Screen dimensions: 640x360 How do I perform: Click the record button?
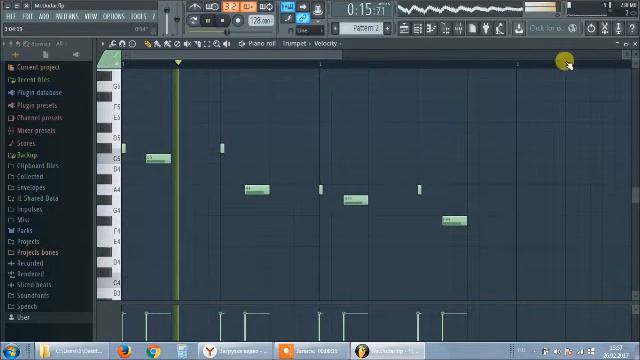click(x=238, y=20)
